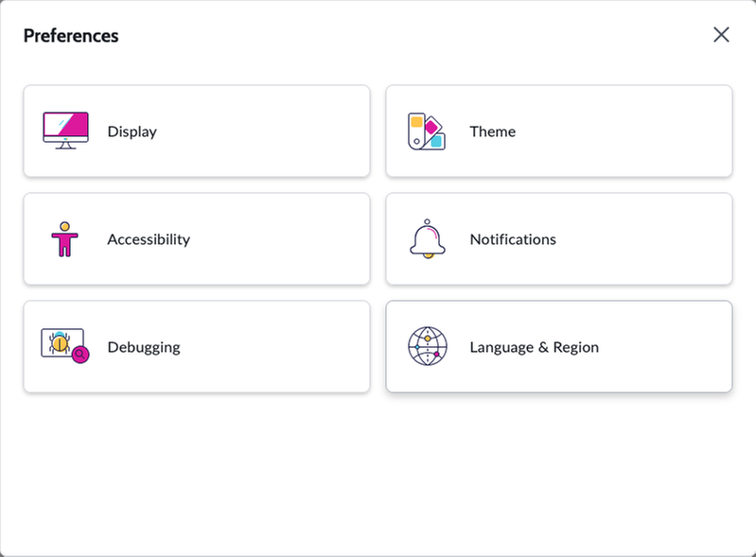Viewport: 756px width, 557px height.
Task: Click the pink monitor Display icon
Action: coord(65,131)
